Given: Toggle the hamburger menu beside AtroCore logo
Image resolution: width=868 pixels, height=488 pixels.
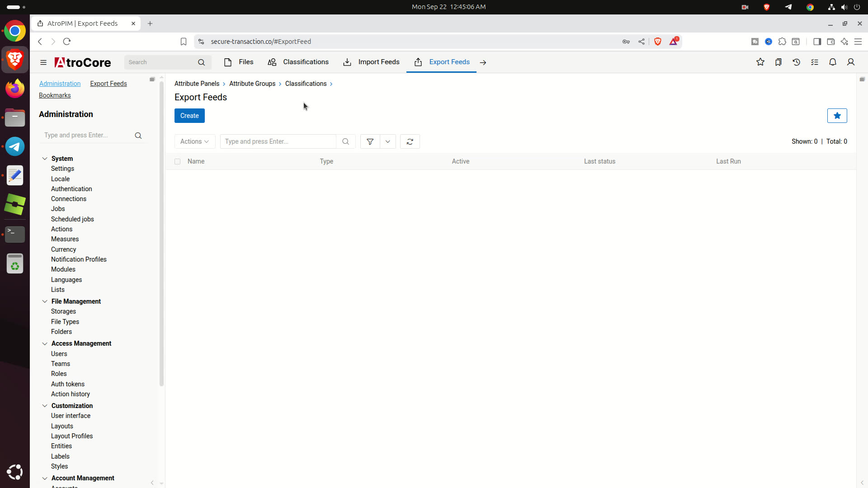Looking at the screenshot, I should click(x=43, y=62).
